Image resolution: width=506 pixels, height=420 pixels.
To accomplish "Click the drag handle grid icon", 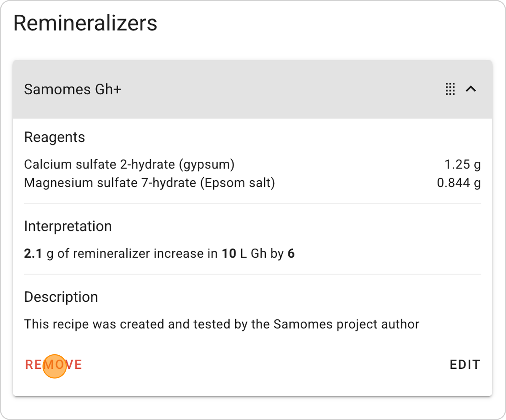I will pyautogui.click(x=450, y=89).
